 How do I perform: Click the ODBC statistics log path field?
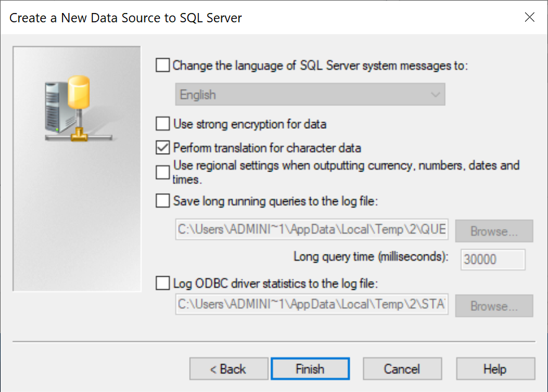coord(312,305)
